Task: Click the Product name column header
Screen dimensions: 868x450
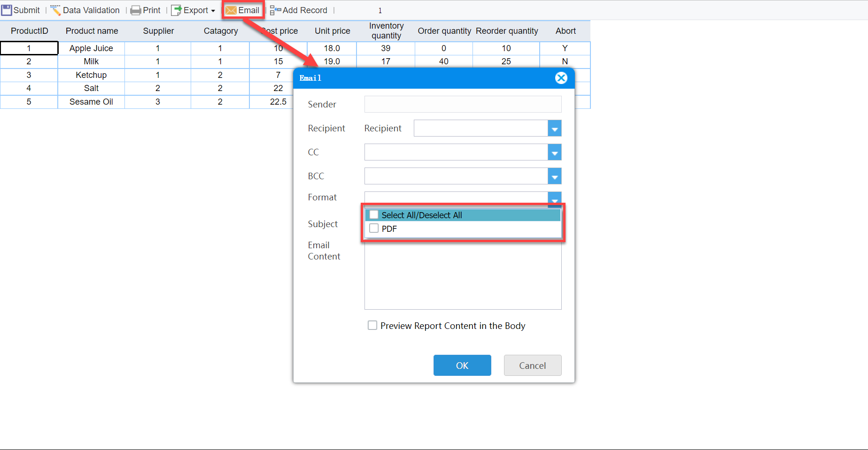Action: coord(92,31)
